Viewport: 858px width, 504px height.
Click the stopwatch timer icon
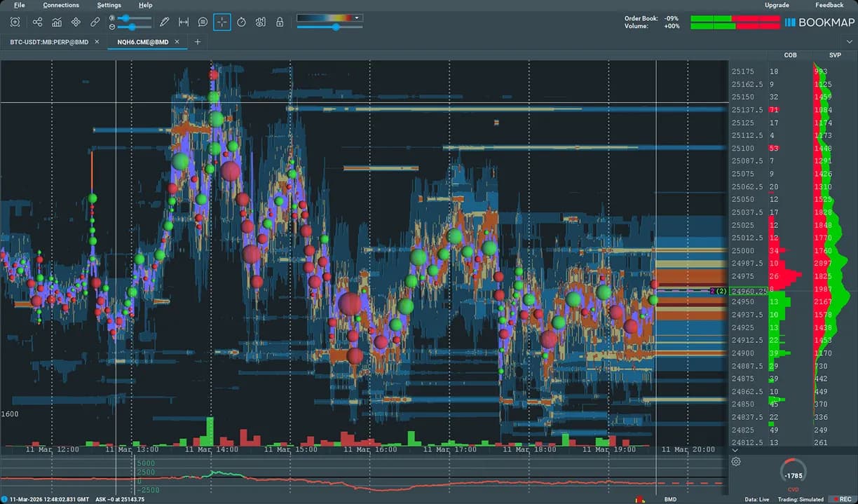(242, 22)
